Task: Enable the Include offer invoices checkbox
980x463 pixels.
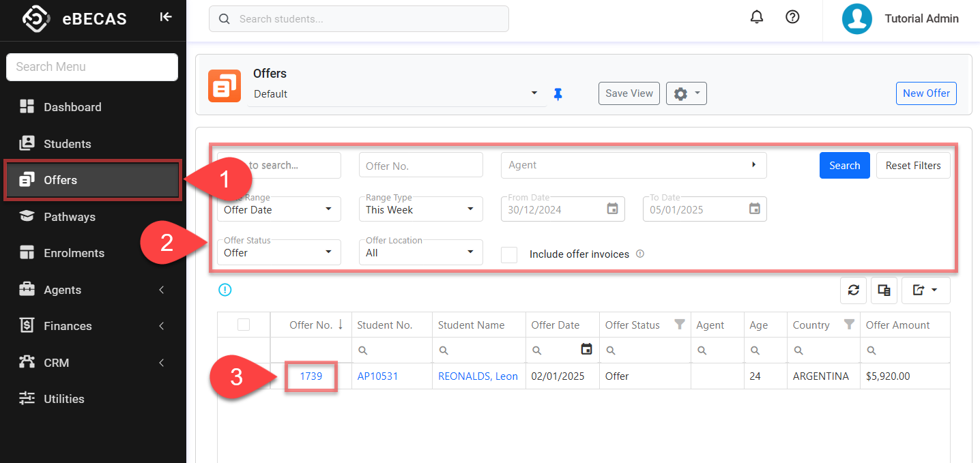Action: pos(509,254)
